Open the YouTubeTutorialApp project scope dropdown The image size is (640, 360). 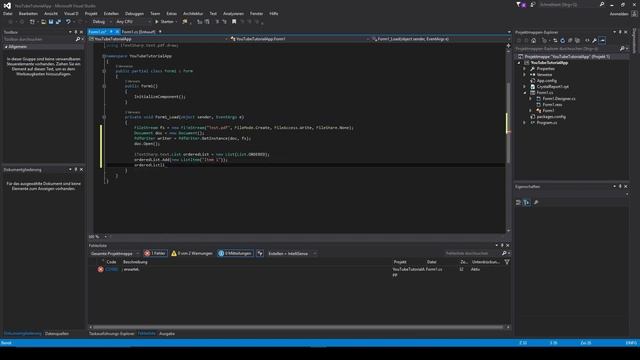[158, 39]
